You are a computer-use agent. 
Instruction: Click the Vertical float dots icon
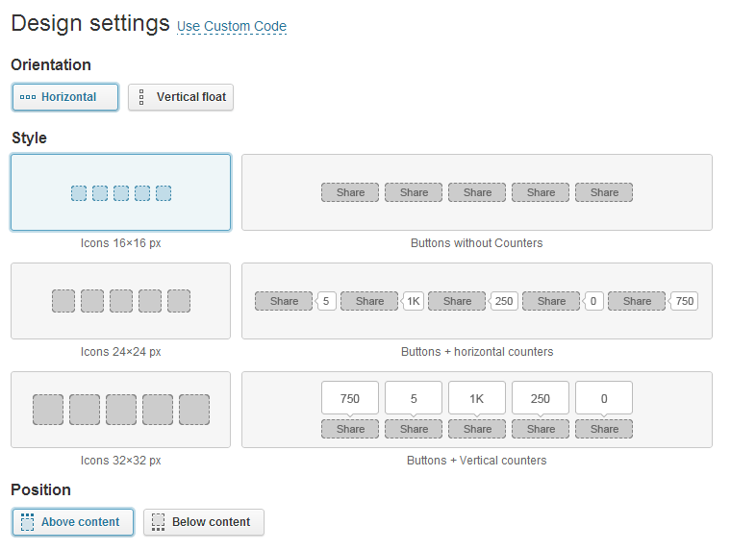[141, 97]
